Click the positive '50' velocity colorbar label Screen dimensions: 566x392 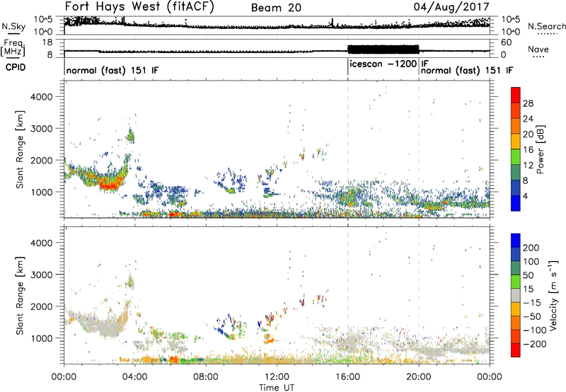point(528,275)
